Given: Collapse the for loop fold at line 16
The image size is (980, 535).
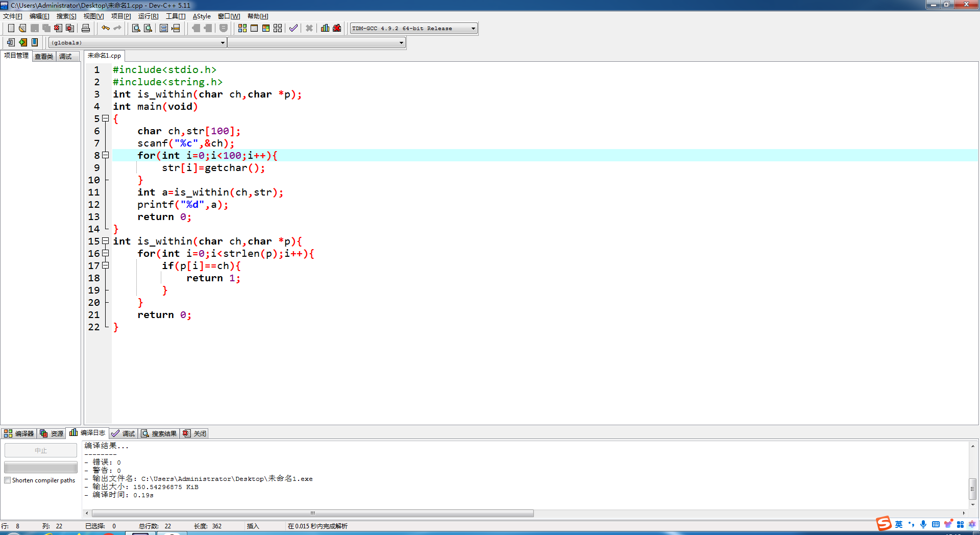Looking at the screenshot, I should [106, 253].
